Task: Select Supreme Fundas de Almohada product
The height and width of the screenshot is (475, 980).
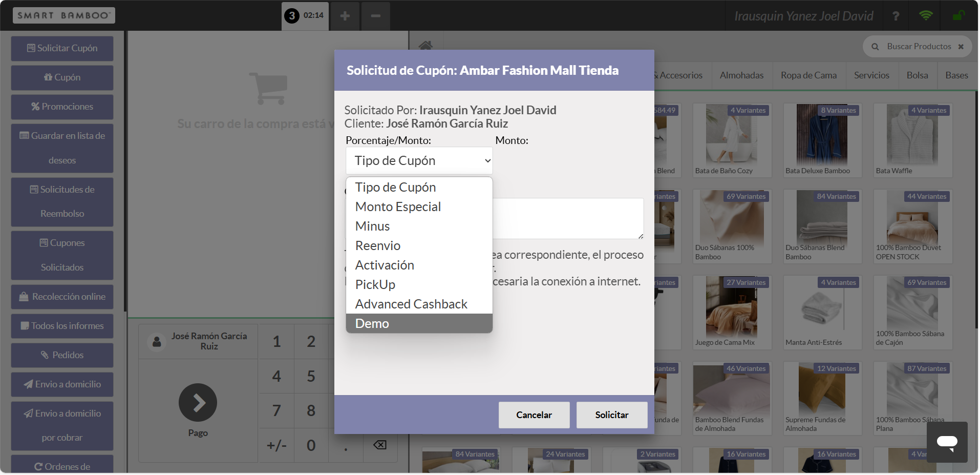Action: pos(822,399)
